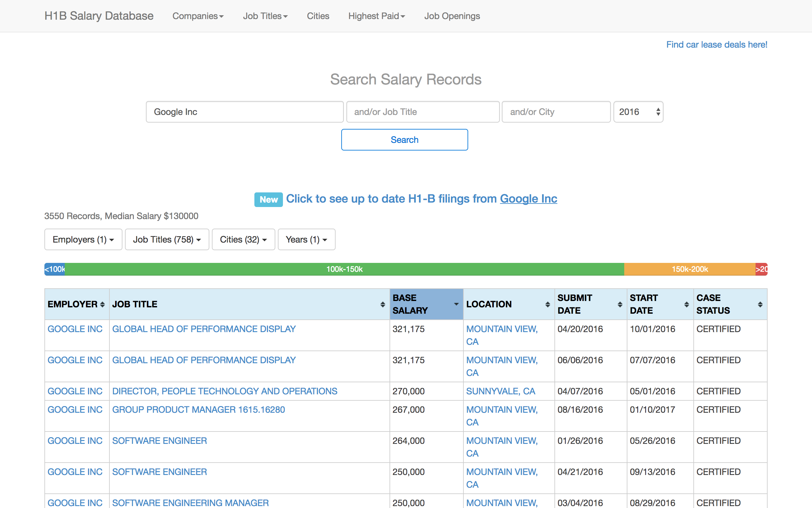The height and width of the screenshot is (508, 812).
Task: Sort table by Job Title column arrows
Action: click(383, 304)
